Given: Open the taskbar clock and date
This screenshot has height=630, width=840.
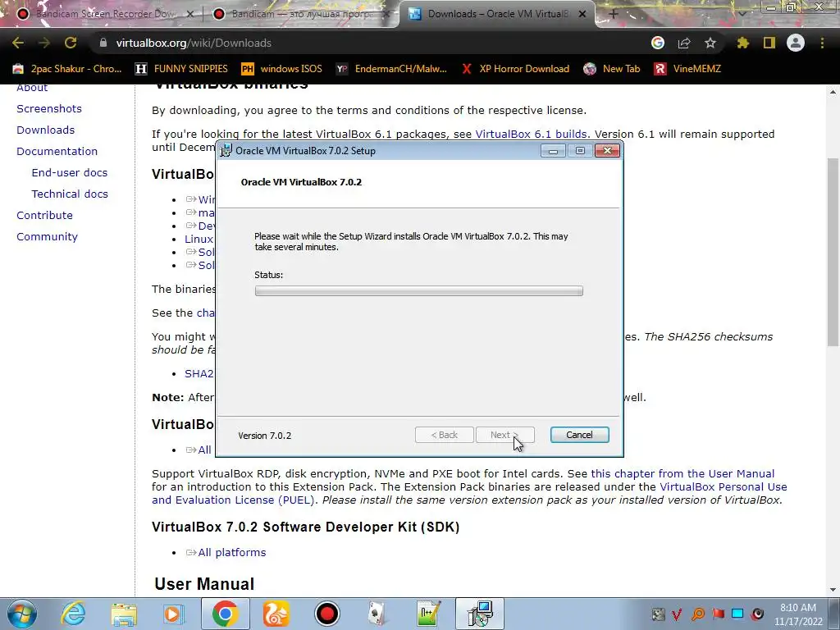Looking at the screenshot, I should 798,614.
